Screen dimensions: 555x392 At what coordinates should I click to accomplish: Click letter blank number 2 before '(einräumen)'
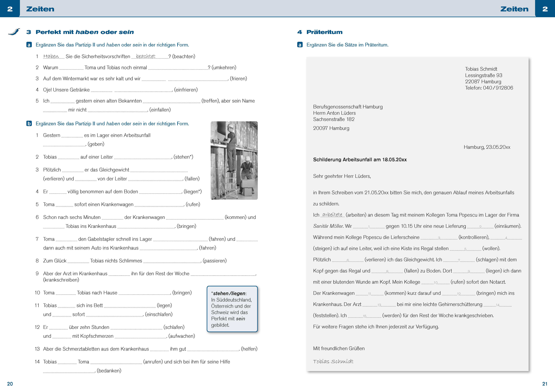click(x=480, y=226)
